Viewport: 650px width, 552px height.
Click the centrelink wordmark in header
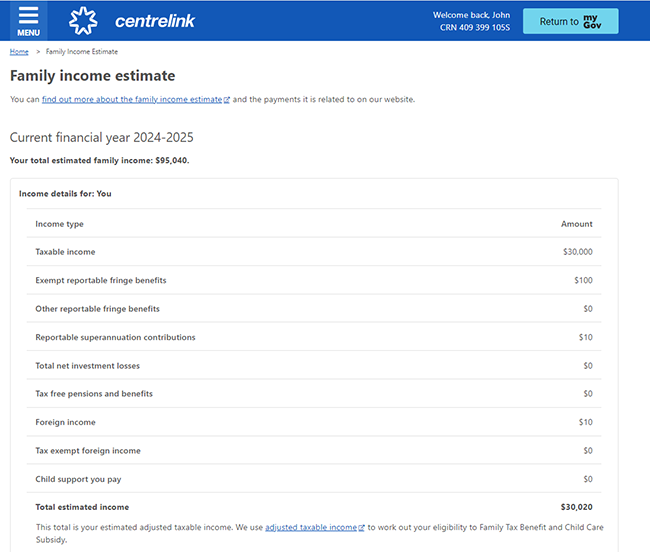155,21
